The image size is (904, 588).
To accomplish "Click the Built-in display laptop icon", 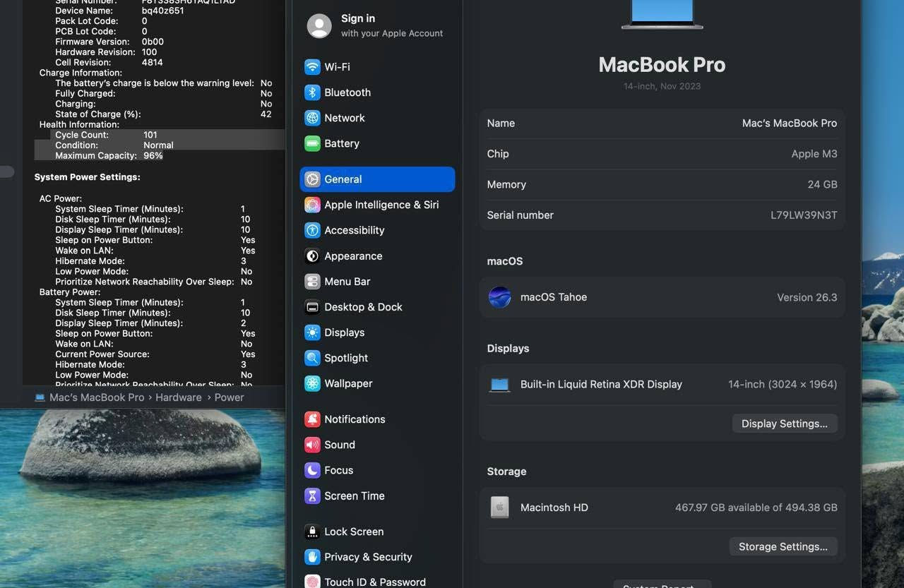I will (x=499, y=385).
